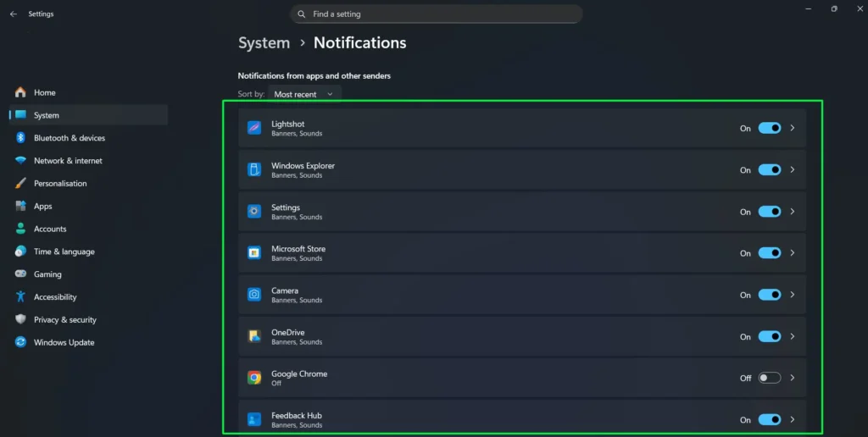Open Network & internet settings

coord(88,160)
